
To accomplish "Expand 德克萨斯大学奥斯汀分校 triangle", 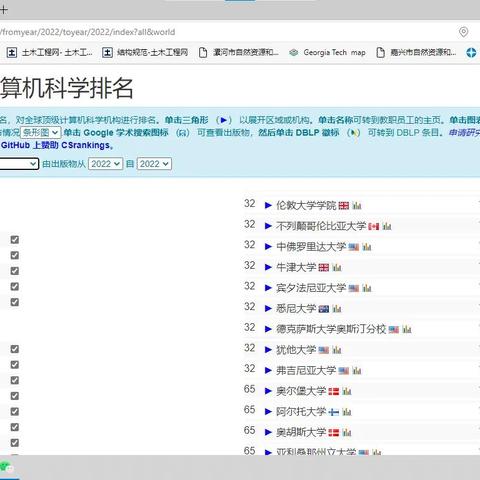I will coord(268,329).
